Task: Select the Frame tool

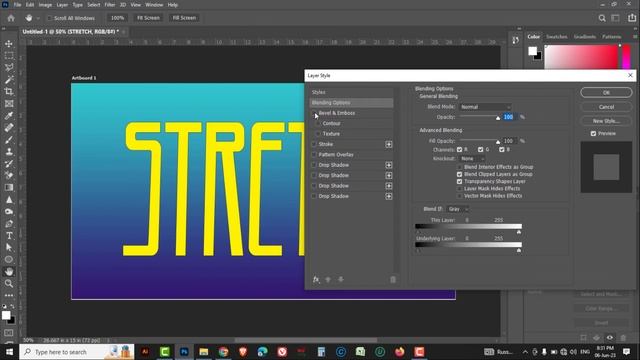Action: point(9,104)
